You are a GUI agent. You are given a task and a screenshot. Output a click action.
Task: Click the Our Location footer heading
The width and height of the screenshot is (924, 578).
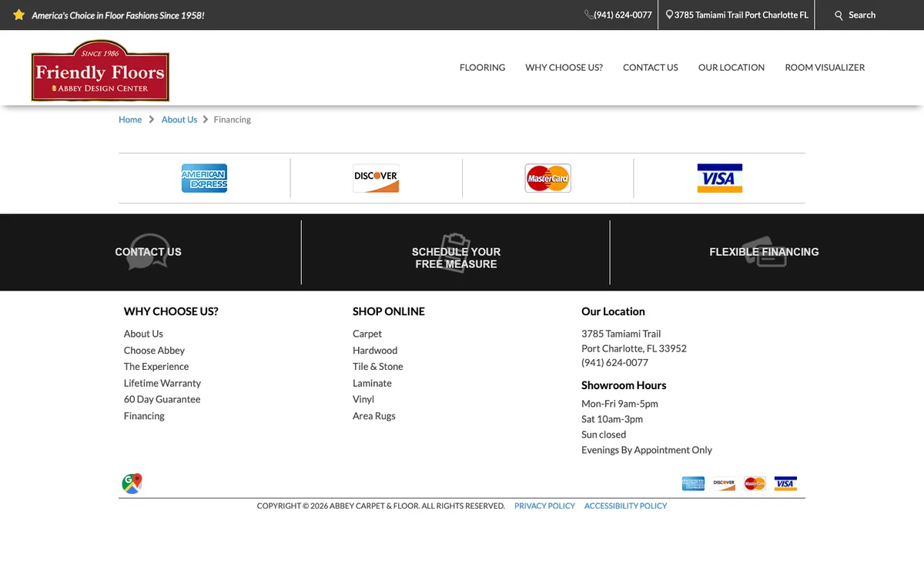(x=613, y=311)
